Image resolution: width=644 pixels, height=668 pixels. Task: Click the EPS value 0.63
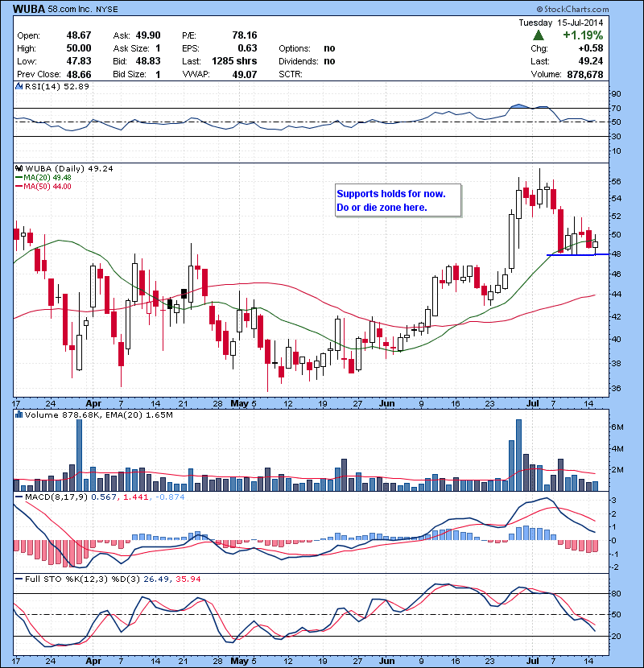pyautogui.click(x=247, y=48)
